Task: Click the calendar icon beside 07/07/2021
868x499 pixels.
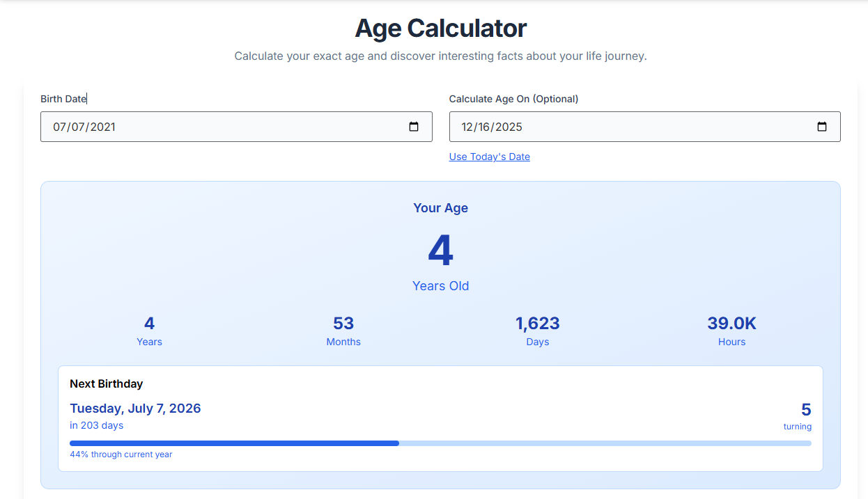Action: tap(414, 127)
